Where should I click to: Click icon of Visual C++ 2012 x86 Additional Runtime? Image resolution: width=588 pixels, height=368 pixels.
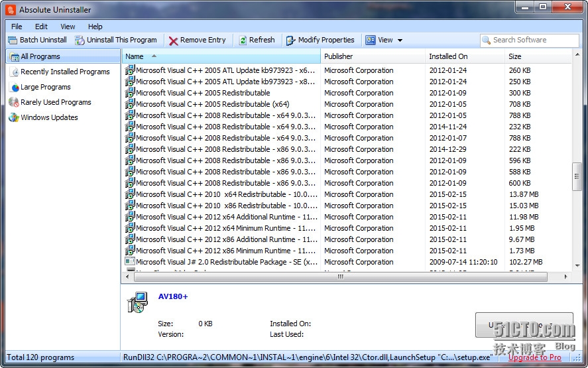tap(130, 239)
